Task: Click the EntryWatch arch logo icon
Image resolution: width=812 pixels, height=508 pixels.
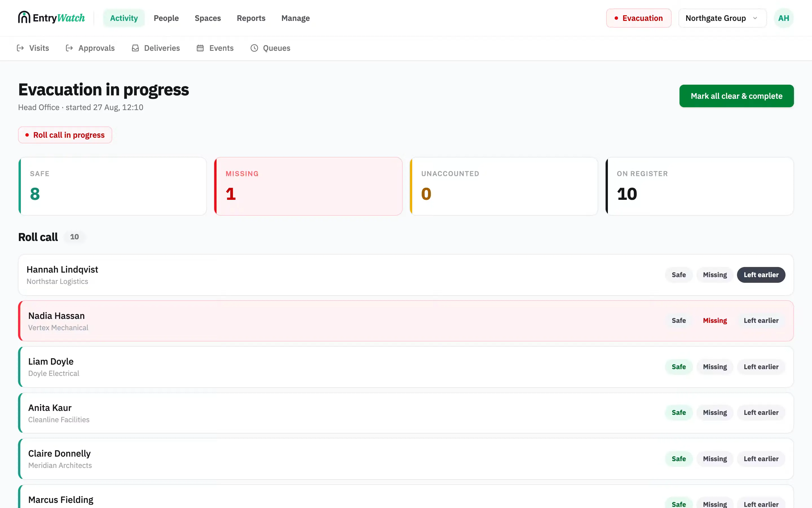Action: (x=24, y=17)
